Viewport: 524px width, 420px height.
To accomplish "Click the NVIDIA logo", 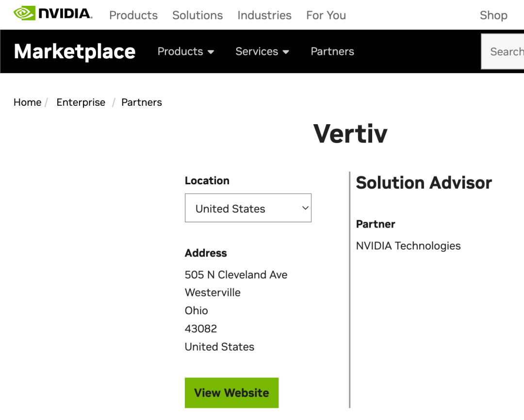I will coord(52,14).
